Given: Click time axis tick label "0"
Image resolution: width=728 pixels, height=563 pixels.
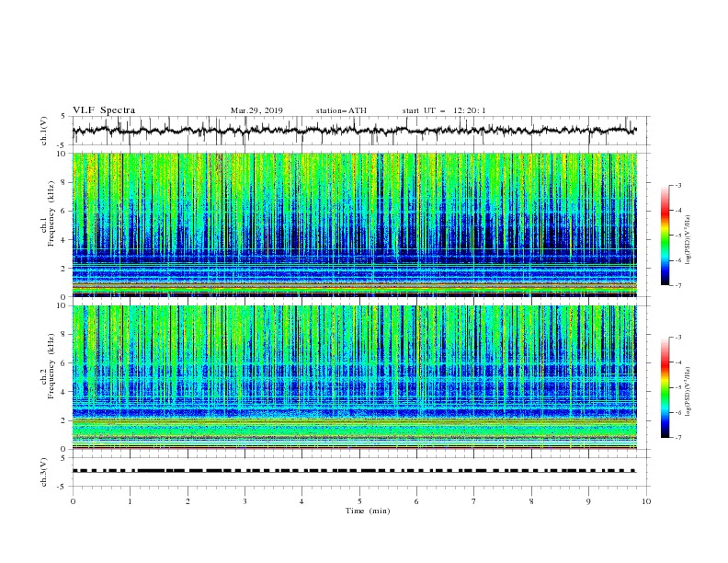Looking at the screenshot, I should (x=73, y=501).
